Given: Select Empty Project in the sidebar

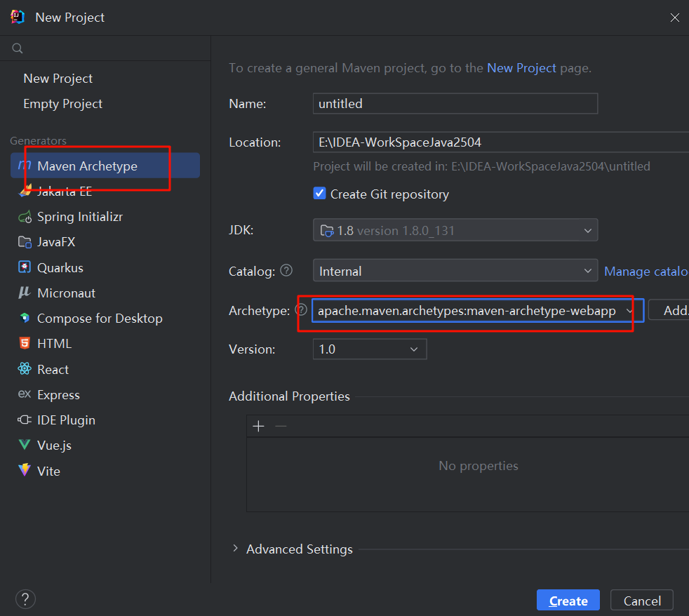Looking at the screenshot, I should (63, 104).
